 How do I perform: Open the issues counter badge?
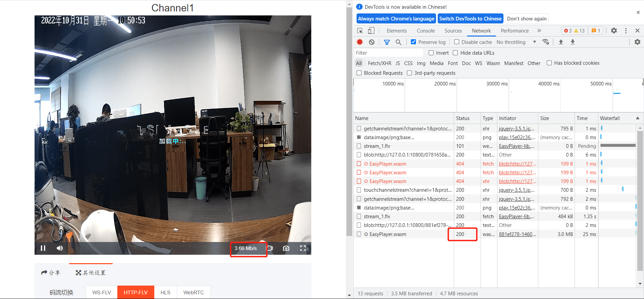click(596, 31)
